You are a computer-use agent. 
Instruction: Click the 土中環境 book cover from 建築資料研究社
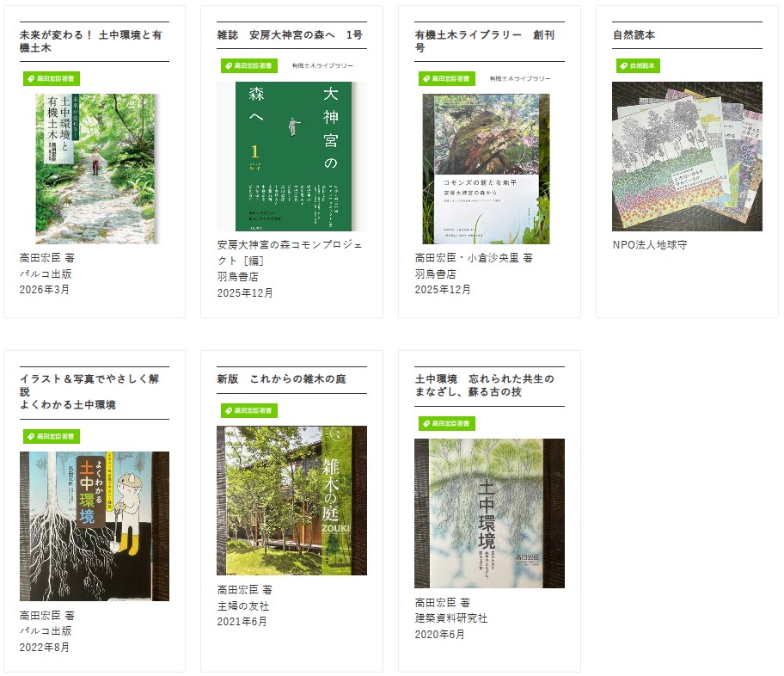489,513
